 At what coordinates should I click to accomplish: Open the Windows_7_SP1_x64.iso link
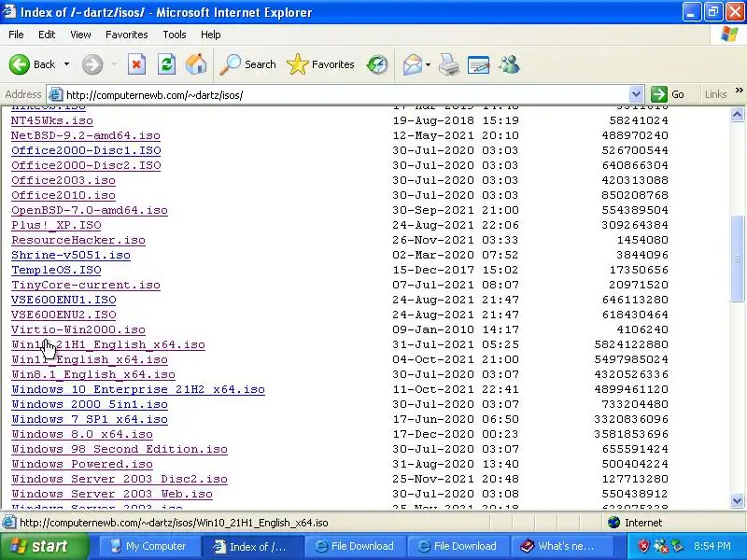click(90, 419)
